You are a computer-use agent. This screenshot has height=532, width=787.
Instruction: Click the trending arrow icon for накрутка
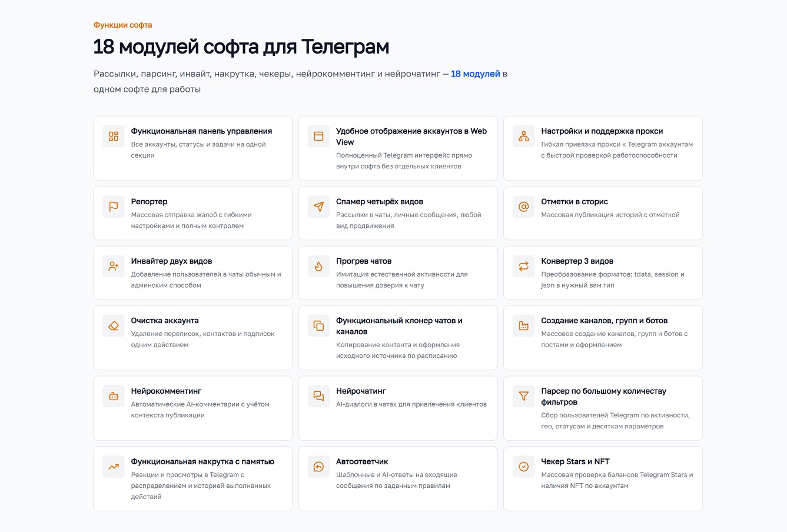[x=114, y=467]
